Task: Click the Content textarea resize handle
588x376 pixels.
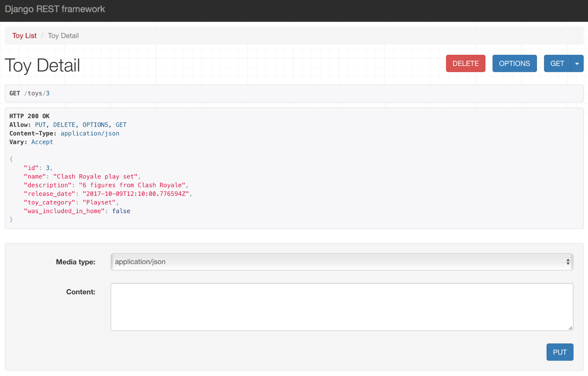Action: [570, 328]
